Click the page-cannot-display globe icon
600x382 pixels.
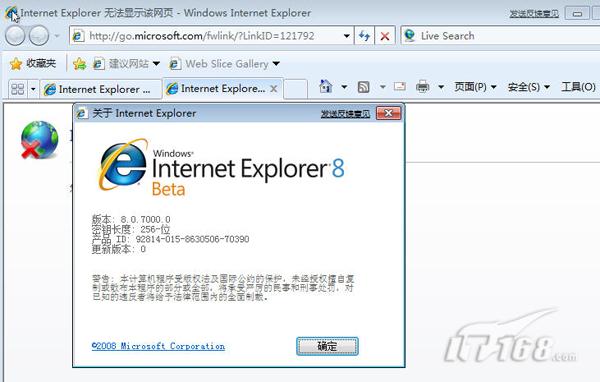click(39, 140)
